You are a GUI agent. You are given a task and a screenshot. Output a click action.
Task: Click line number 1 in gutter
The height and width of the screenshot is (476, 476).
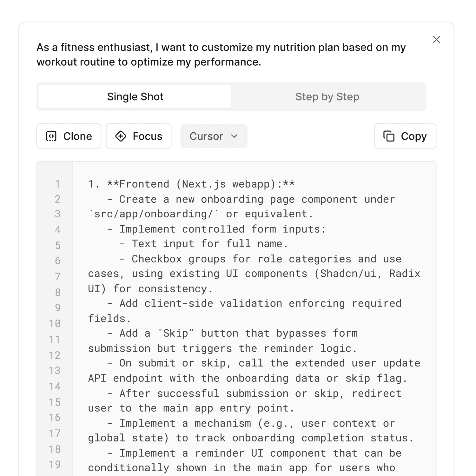coord(57,184)
